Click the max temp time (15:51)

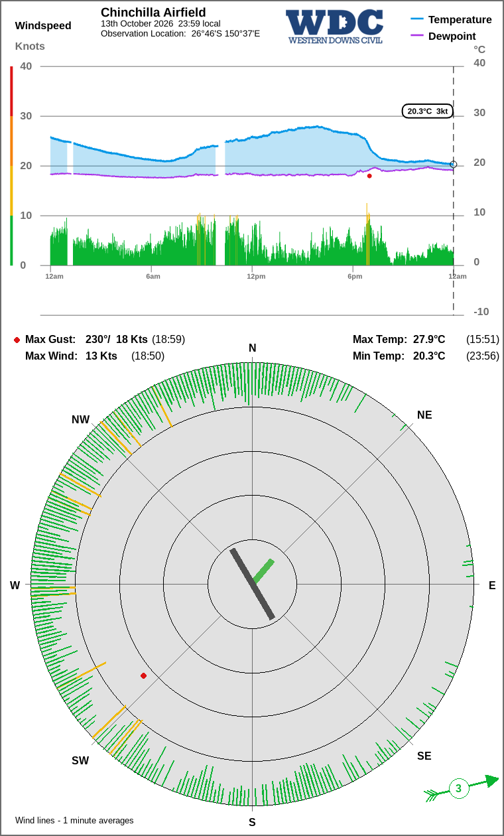coord(483,339)
